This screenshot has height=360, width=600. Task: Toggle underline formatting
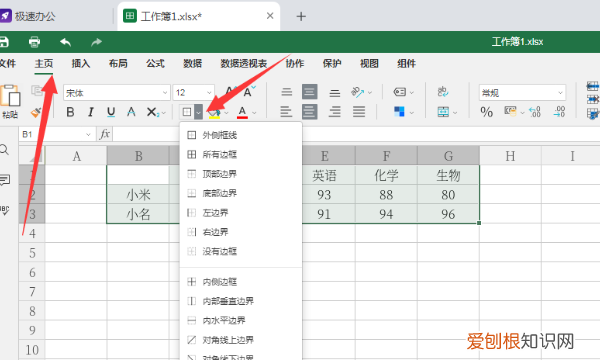[111, 112]
